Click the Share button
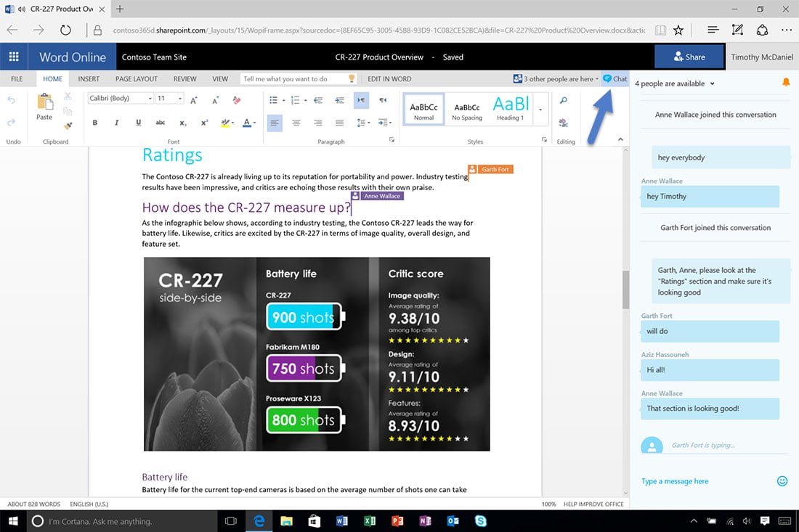 [689, 56]
